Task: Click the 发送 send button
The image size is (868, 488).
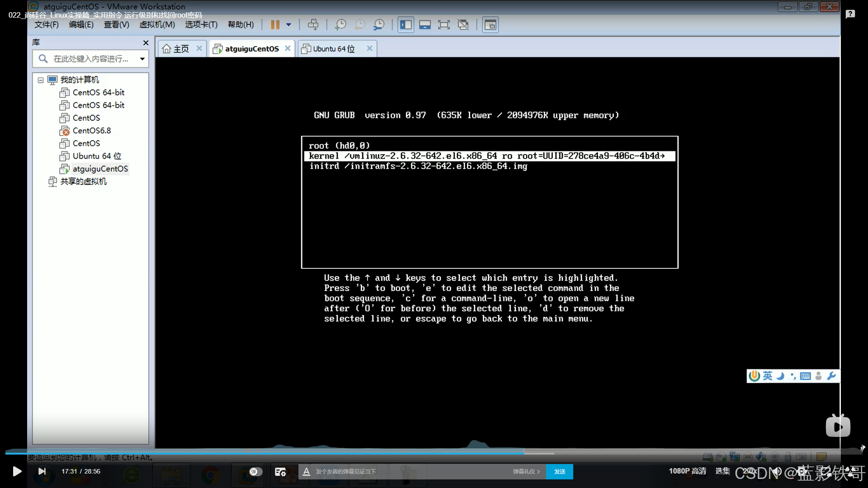Action: pos(559,472)
